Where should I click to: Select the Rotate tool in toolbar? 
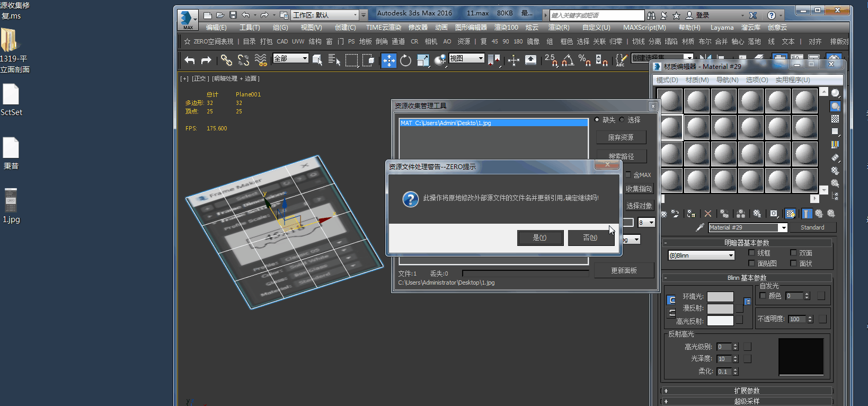405,60
